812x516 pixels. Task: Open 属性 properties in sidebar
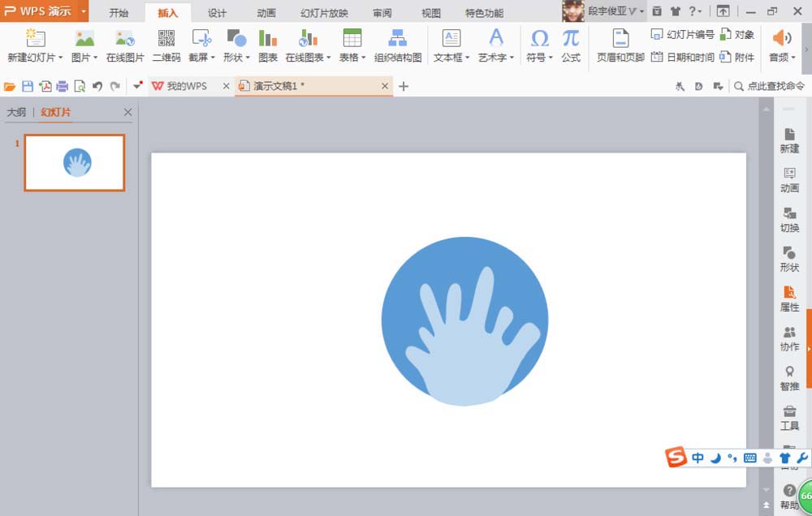pos(789,299)
